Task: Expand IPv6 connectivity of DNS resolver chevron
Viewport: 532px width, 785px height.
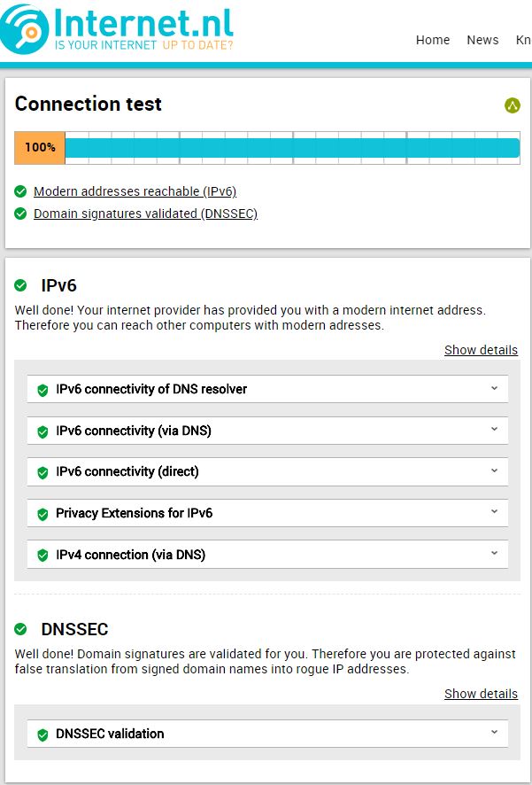Action: tap(495, 388)
